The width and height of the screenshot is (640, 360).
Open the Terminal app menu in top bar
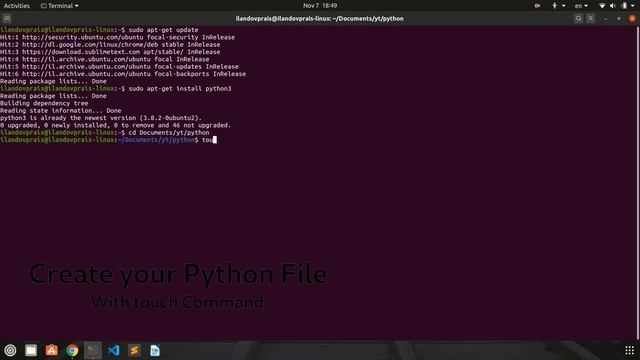click(x=60, y=6)
